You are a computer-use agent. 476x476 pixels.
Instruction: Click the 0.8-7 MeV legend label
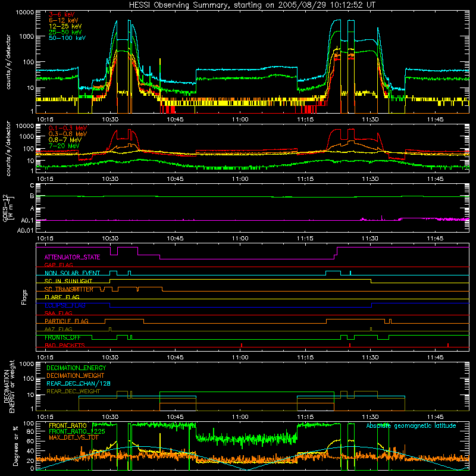[x=65, y=140]
